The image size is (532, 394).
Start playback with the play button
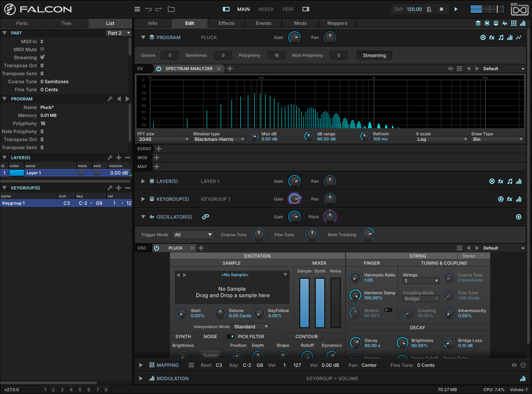pos(456,9)
